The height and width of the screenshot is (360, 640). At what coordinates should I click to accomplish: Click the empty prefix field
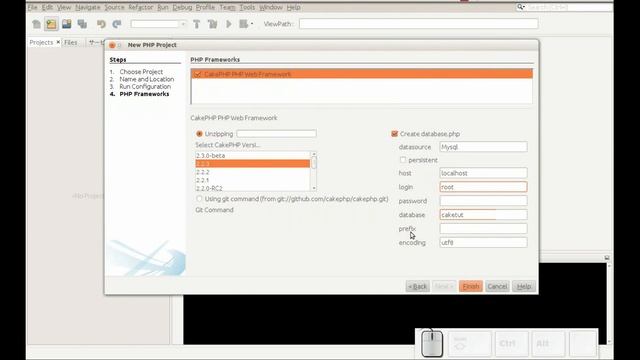click(x=483, y=228)
